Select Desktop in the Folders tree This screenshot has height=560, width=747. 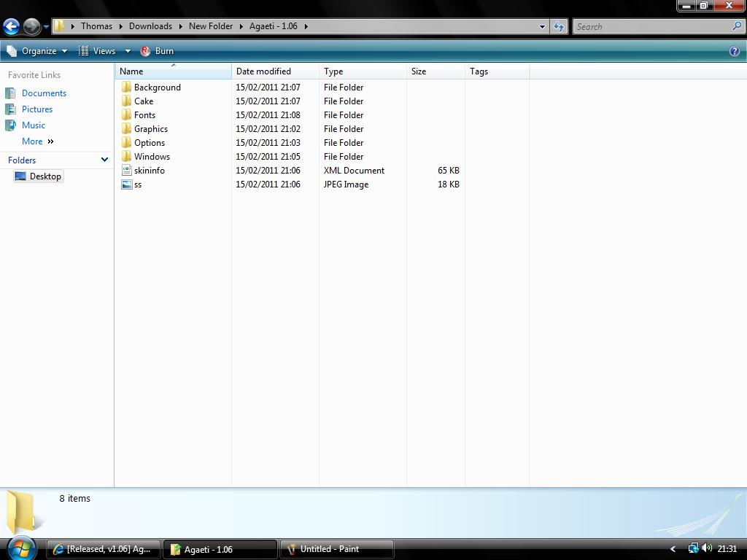point(39,176)
